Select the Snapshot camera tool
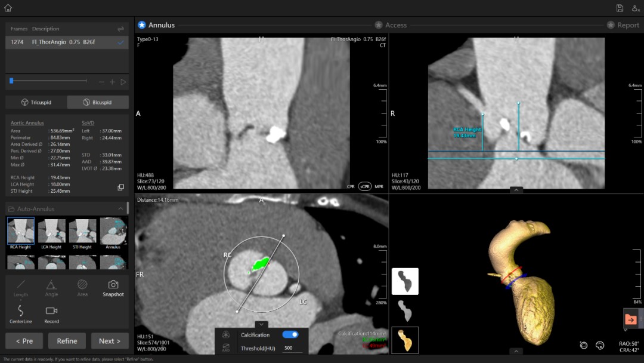 (113, 287)
